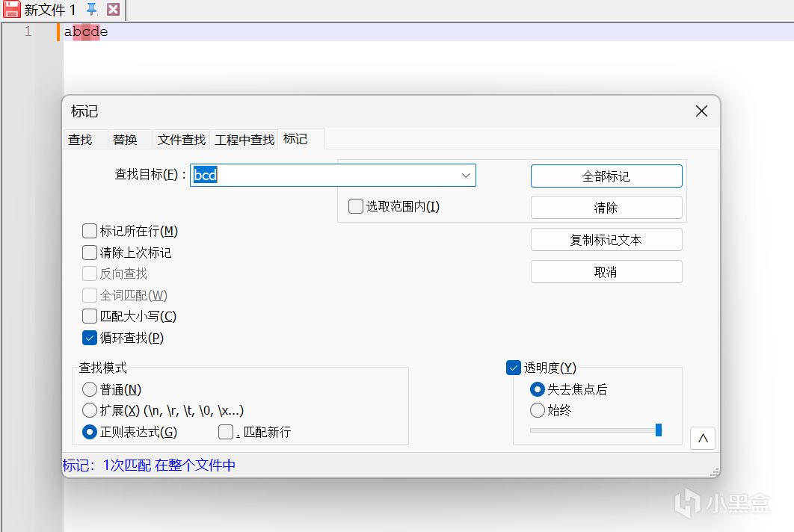
Task: Click the blue pin icon on tab
Action: pos(92,10)
